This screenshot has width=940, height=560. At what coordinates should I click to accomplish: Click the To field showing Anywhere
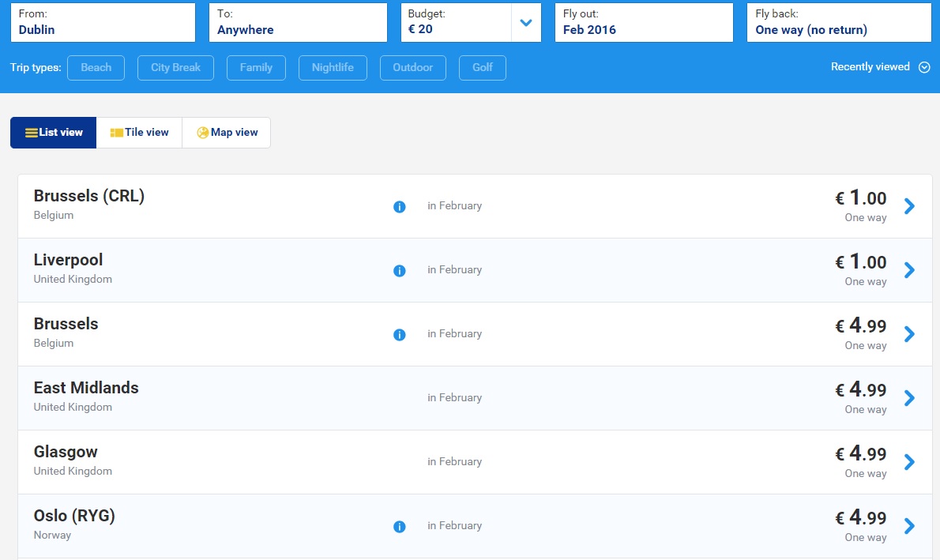coord(298,23)
